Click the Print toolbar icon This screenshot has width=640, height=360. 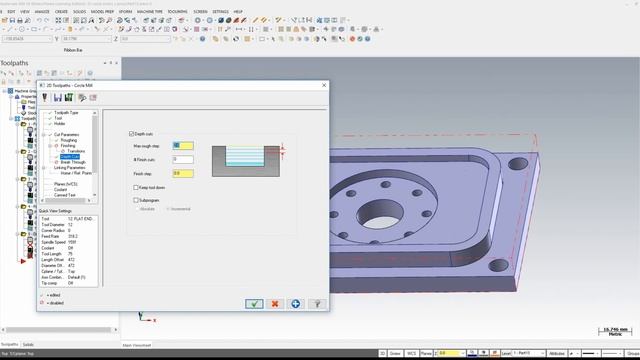click(20, 20)
